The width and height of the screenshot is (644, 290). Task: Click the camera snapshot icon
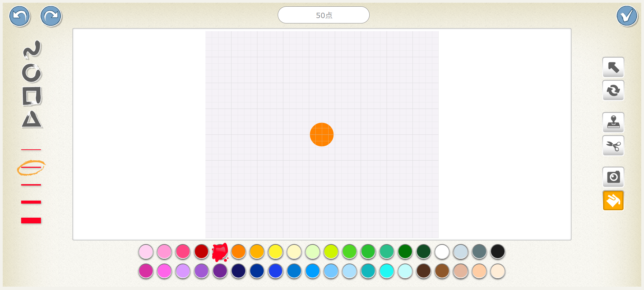click(x=613, y=177)
